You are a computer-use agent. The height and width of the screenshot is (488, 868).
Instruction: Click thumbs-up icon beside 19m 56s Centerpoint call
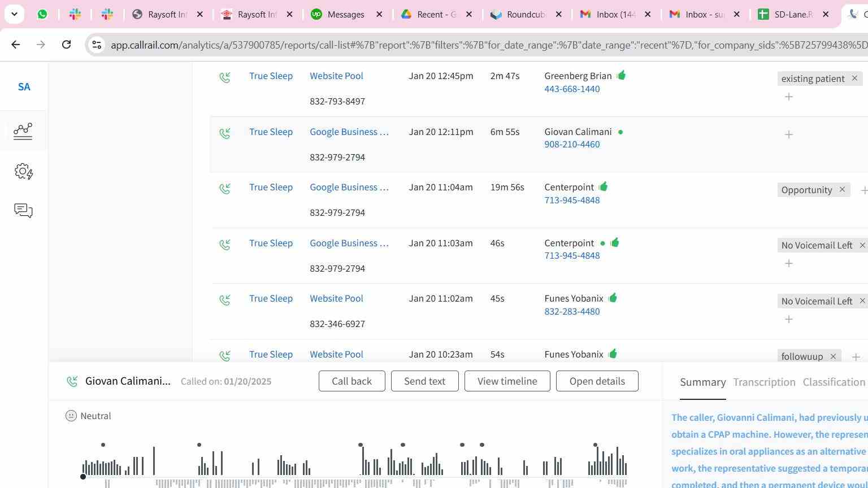click(x=603, y=186)
